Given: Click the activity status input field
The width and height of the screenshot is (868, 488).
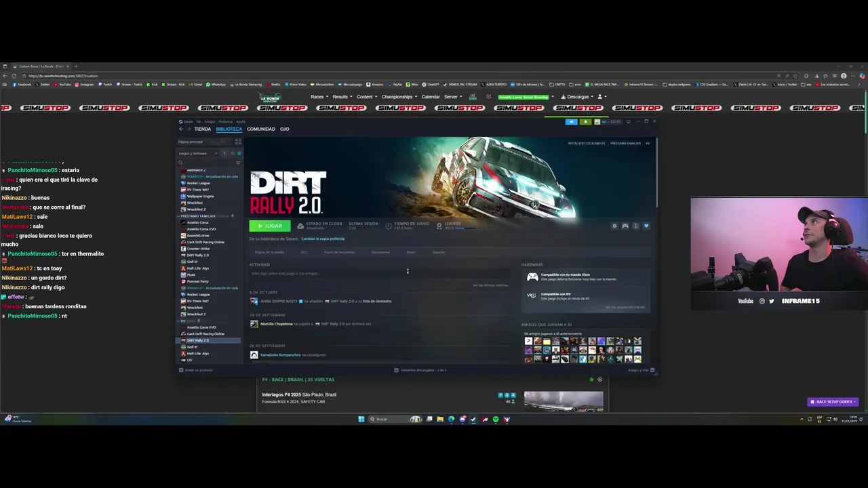Looking at the screenshot, I should coord(380,273).
